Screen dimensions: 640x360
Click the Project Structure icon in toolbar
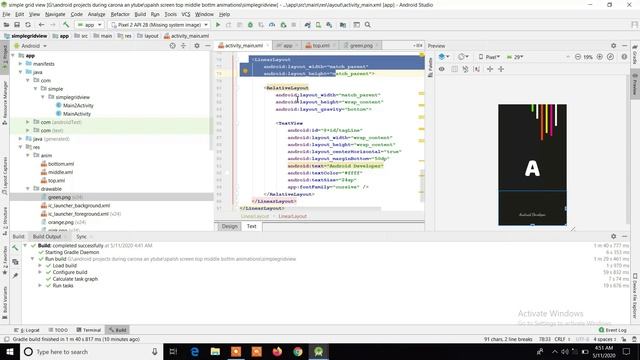[x=343, y=25]
